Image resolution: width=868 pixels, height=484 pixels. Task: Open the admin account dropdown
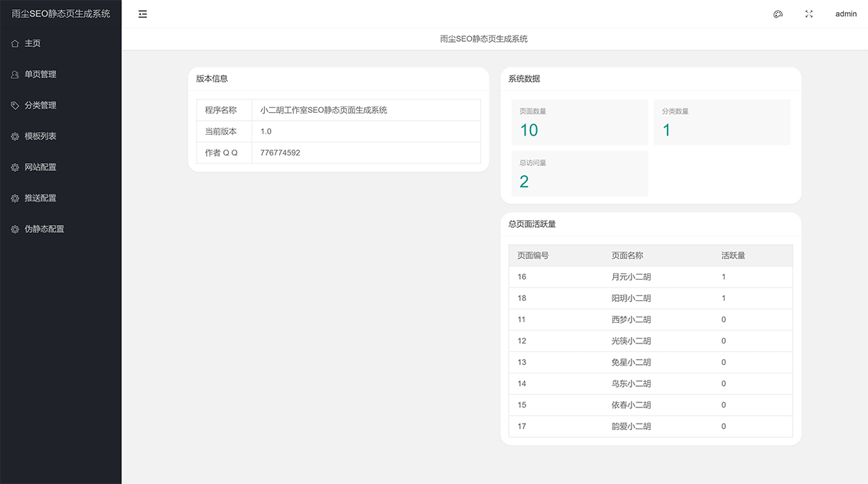(845, 13)
